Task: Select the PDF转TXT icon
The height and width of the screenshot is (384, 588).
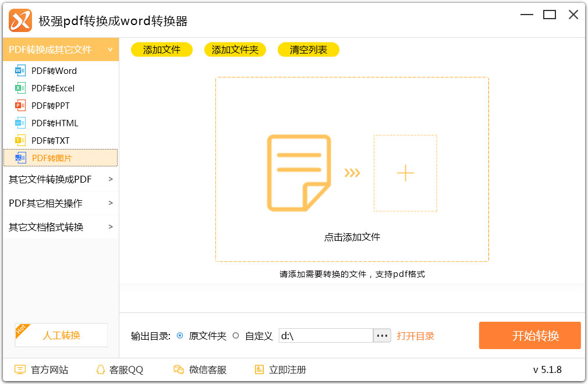Action: pyautogui.click(x=20, y=141)
